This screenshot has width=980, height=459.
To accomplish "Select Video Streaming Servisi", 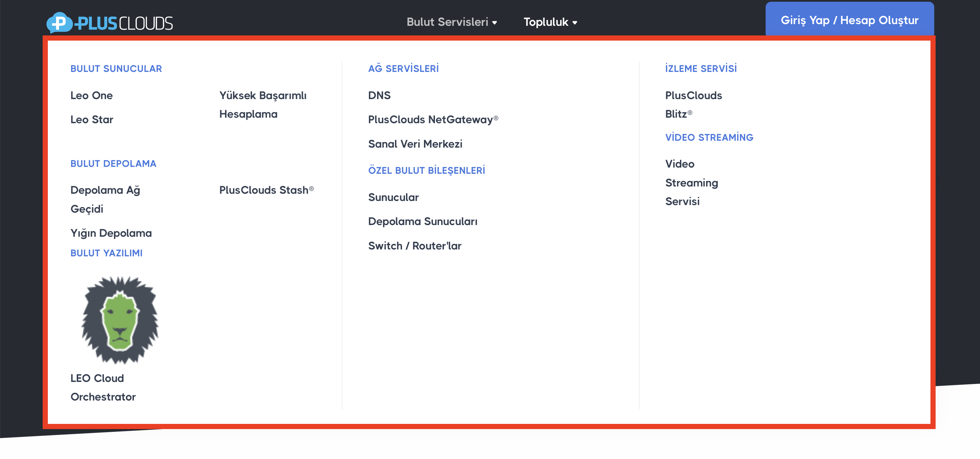I will pos(692,183).
